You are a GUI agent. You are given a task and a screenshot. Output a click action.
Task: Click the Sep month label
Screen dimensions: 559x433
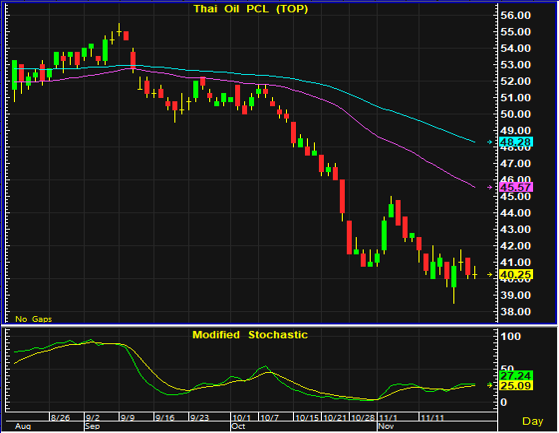pyautogui.click(x=92, y=427)
